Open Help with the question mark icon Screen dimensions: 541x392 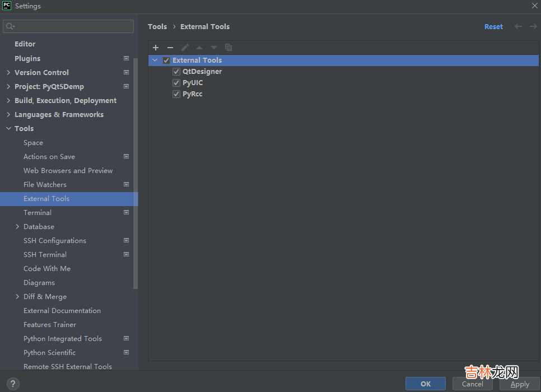tap(12, 384)
